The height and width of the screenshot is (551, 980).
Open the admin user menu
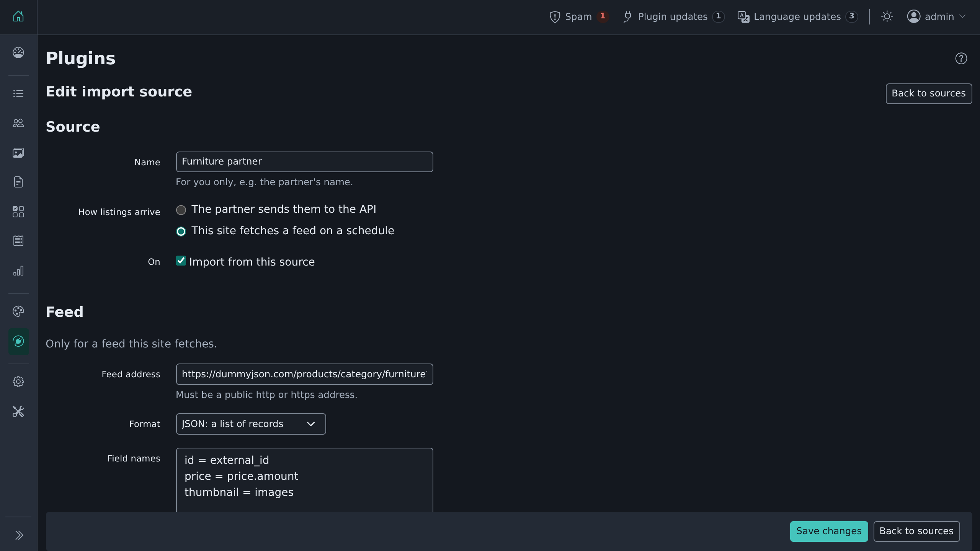936,17
